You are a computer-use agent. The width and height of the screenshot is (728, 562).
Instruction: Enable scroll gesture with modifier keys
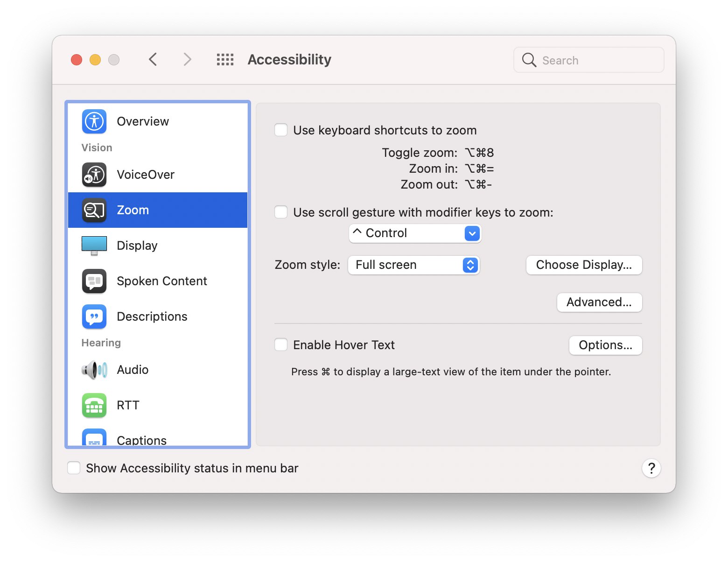click(x=281, y=212)
